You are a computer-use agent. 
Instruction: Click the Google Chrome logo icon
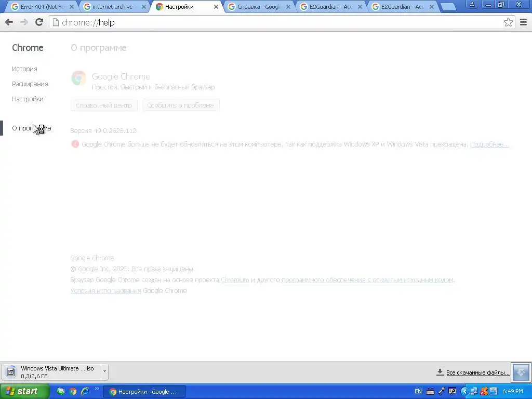point(79,78)
